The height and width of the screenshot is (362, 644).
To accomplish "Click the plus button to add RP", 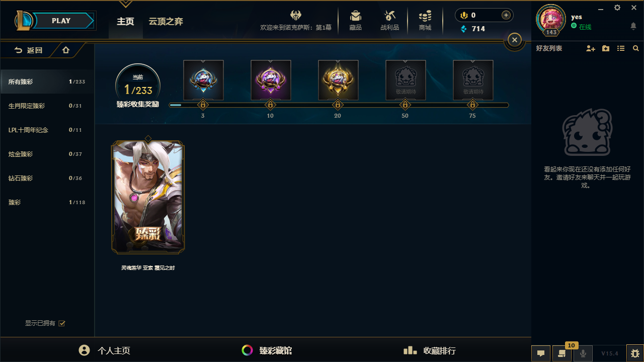I will click(506, 15).
